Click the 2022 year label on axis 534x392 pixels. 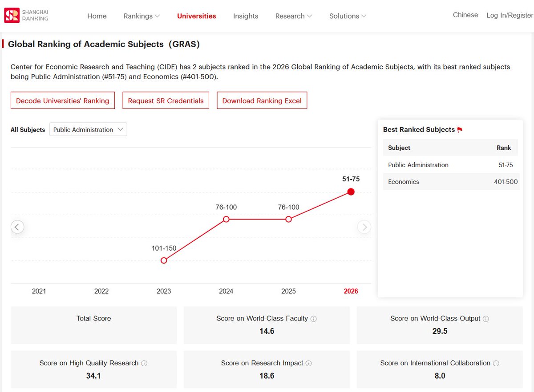point(101,292)
